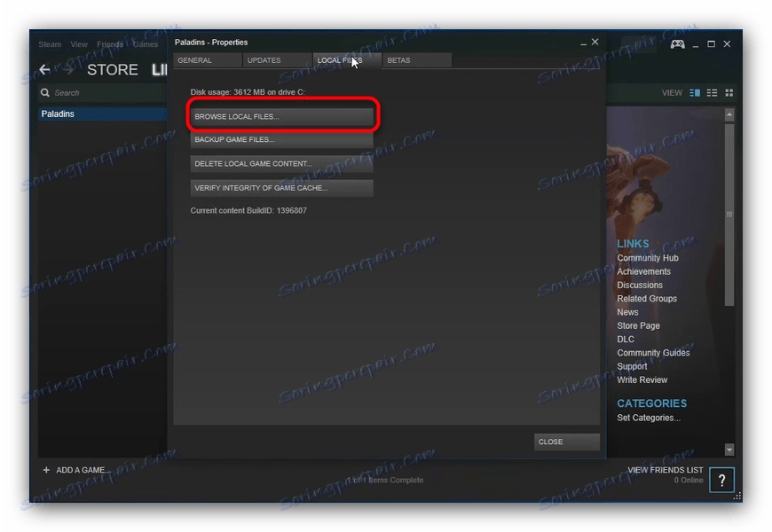Click the CLOSE button in Properties

[x=567, y=442]
